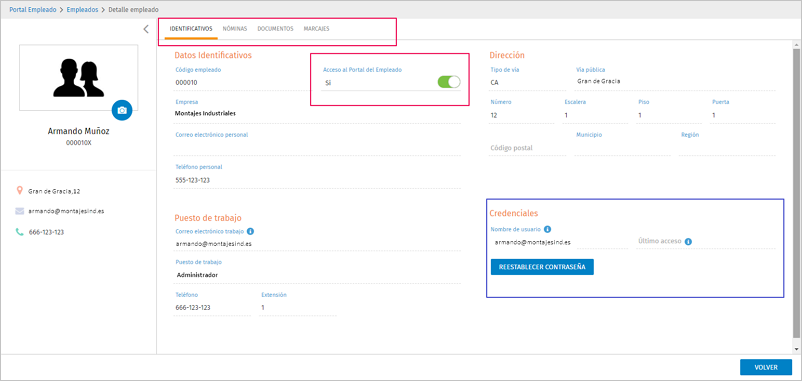Click the Último acceso field
The height and width of the screenshot is (381, 802).
pos(706,242)
